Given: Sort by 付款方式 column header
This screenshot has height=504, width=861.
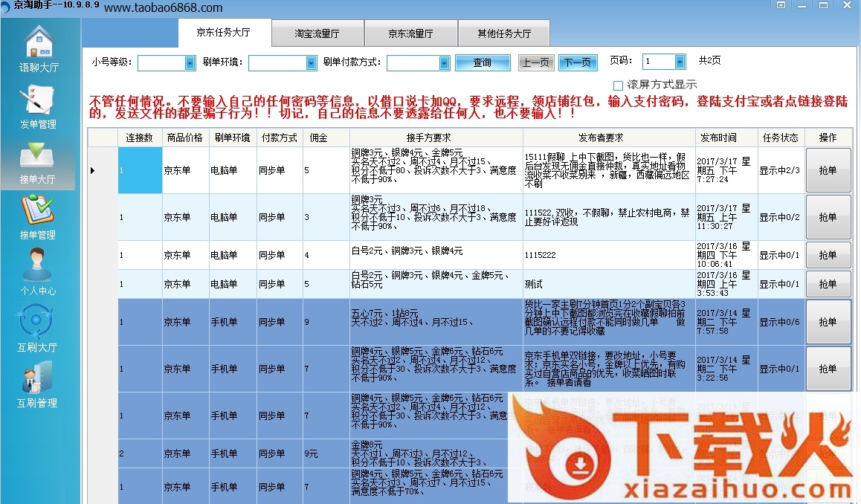Looking at the screenshot, I should tap(280, 138).
